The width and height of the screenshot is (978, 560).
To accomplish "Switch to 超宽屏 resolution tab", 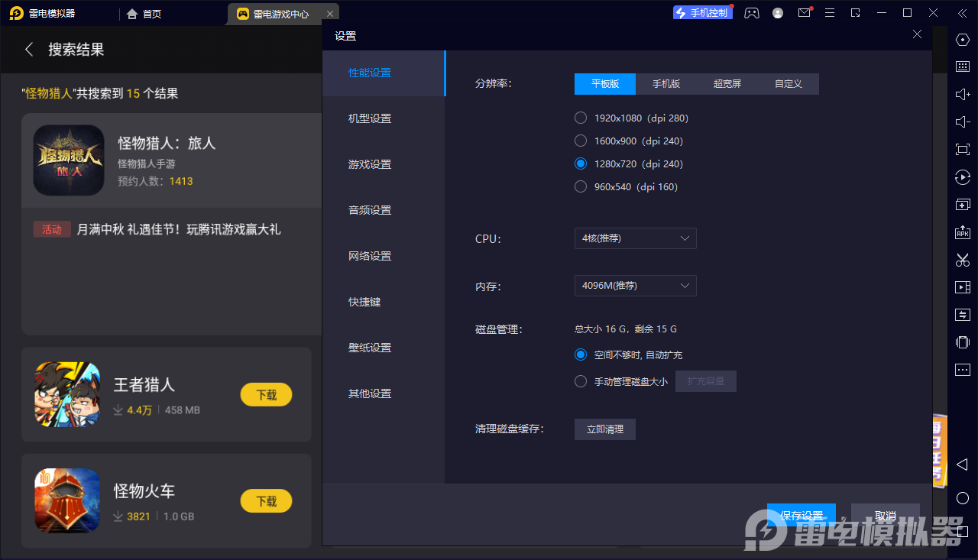I will (x=727, y=84).
